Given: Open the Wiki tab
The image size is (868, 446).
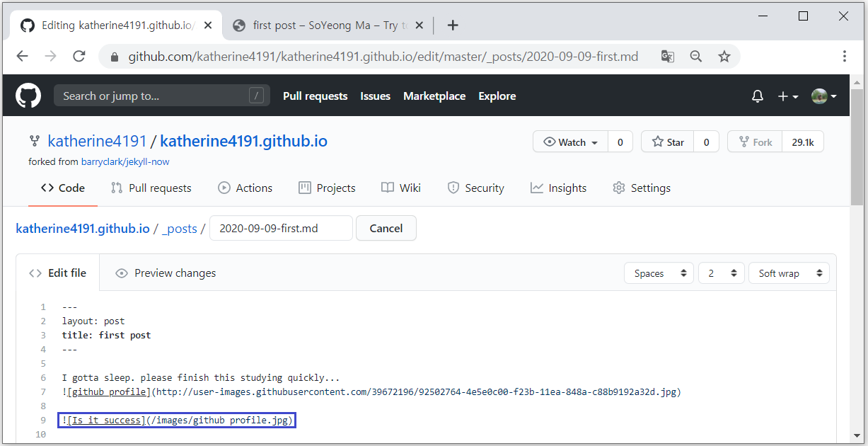Looking at the screenshot, I should pos(401,188).
